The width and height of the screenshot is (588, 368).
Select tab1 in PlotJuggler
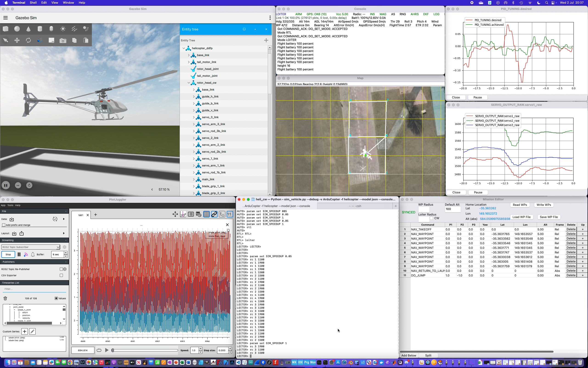point(81,215)
